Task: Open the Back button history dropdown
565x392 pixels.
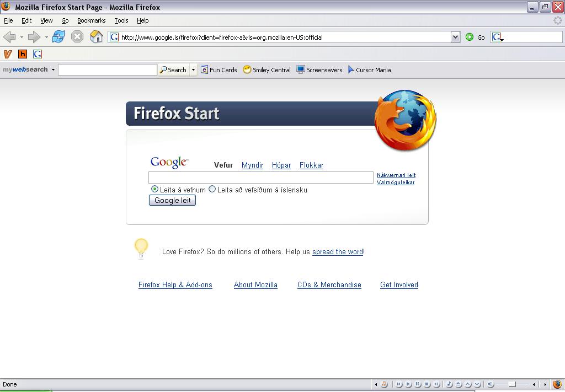Action: (x=22, y=37)
